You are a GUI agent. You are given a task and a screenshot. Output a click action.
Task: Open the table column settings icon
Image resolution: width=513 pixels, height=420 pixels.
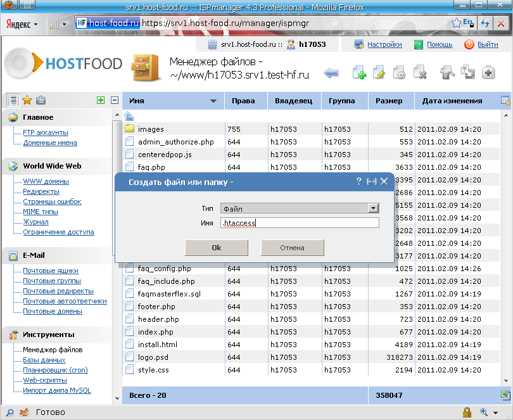[x=505, y=101]
